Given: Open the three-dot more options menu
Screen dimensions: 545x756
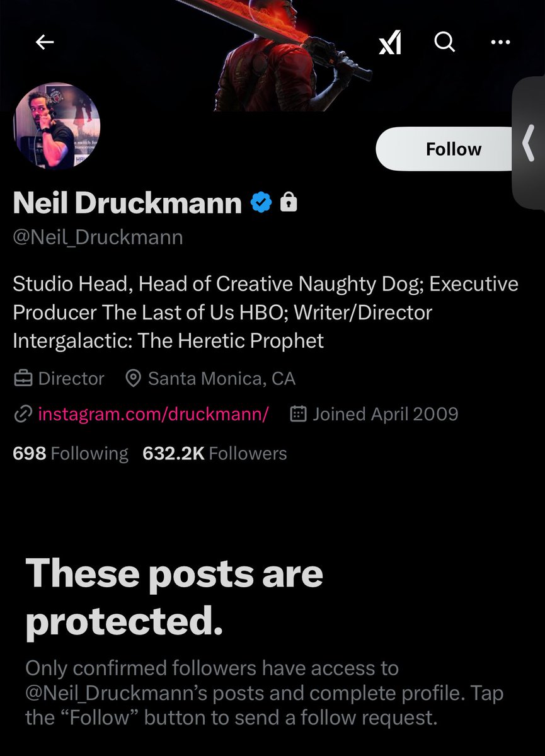Looking at the screenshot, I should [x=500, y=42].
